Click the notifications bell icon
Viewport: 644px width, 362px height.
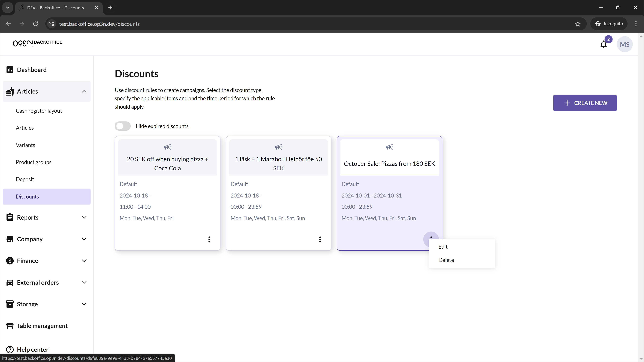coord(603,44)
